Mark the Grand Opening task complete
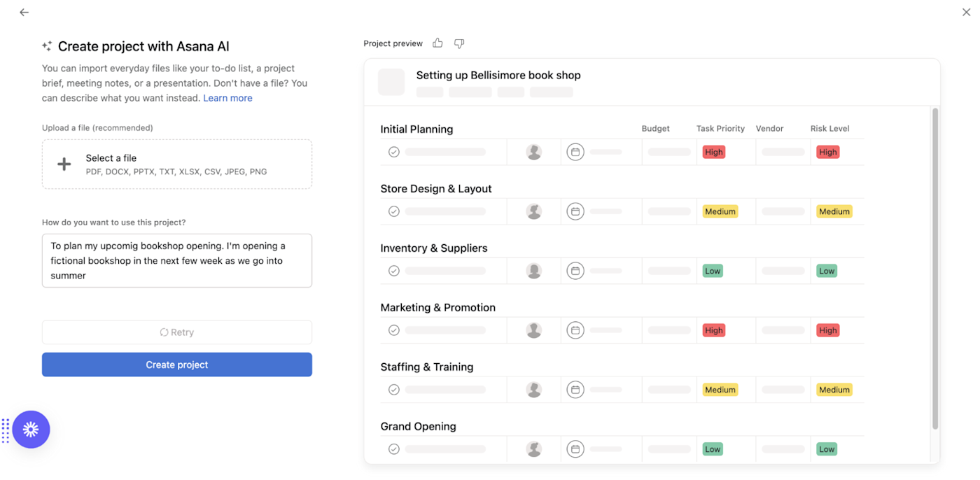This screenshot has height=480, width=980. (x=394, y=449)
